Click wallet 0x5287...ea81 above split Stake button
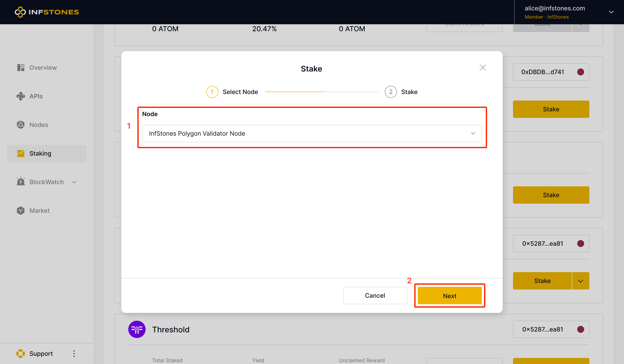Image resolution: width=624 pixels, height=364 pixels. 551,243
